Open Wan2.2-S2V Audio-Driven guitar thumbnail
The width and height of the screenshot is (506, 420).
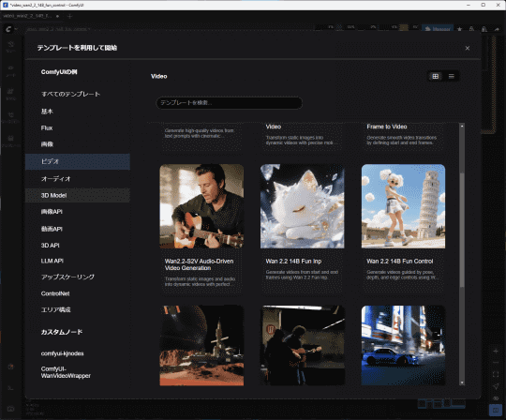(201, 206)
